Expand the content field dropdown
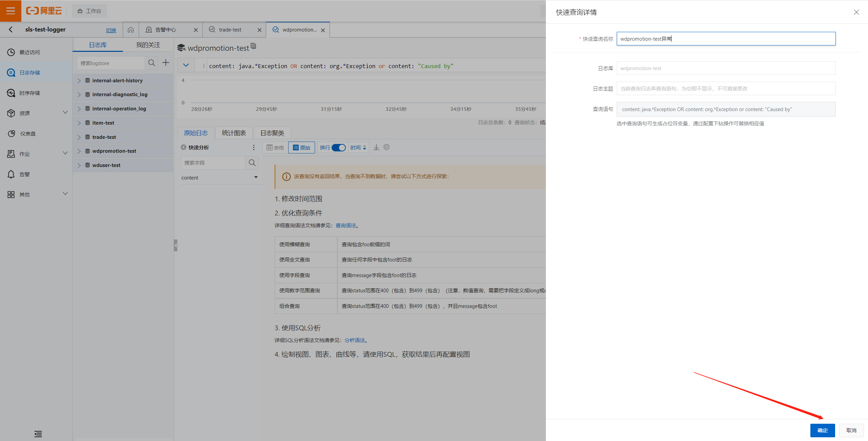 [x=256, y=177]
